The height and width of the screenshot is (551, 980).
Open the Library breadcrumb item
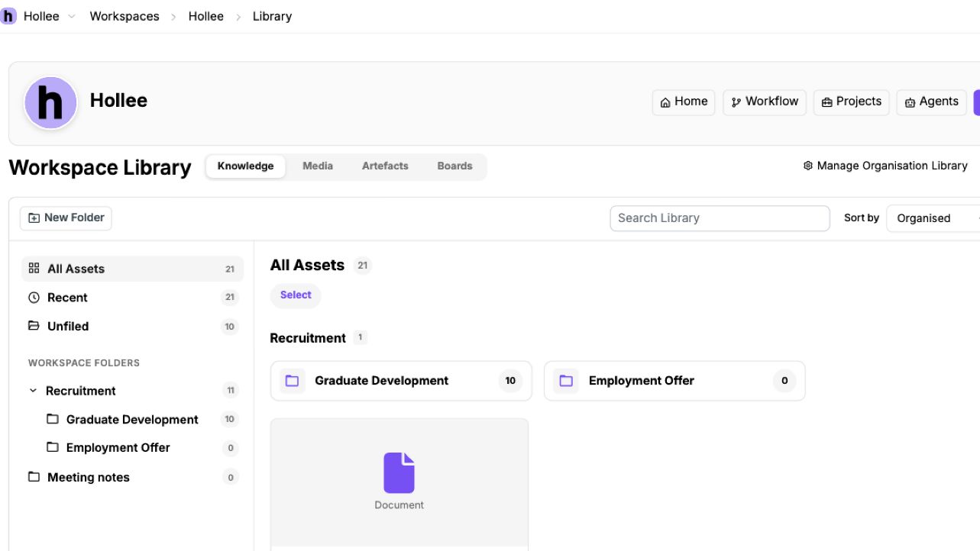pos(272,16)
